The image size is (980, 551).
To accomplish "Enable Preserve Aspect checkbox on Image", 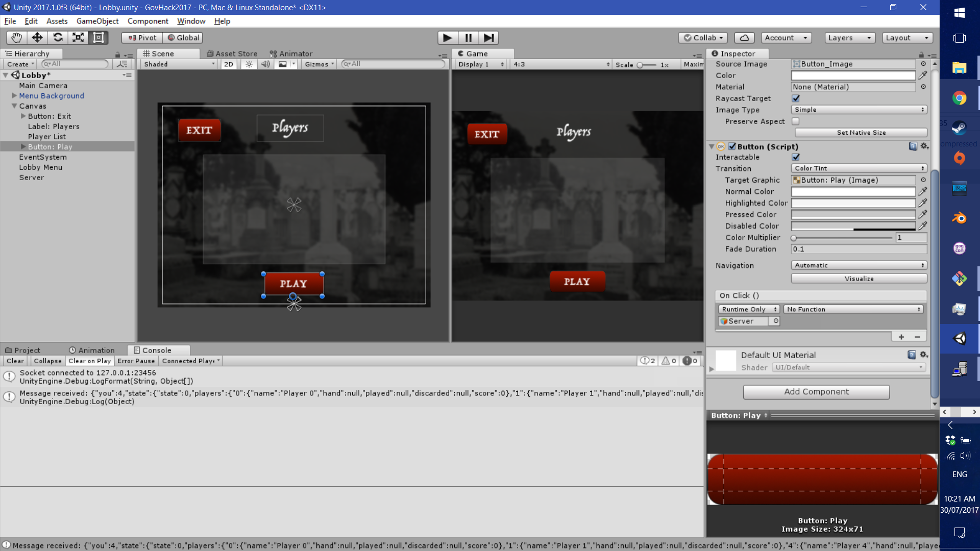I will [x=796, y=121].
